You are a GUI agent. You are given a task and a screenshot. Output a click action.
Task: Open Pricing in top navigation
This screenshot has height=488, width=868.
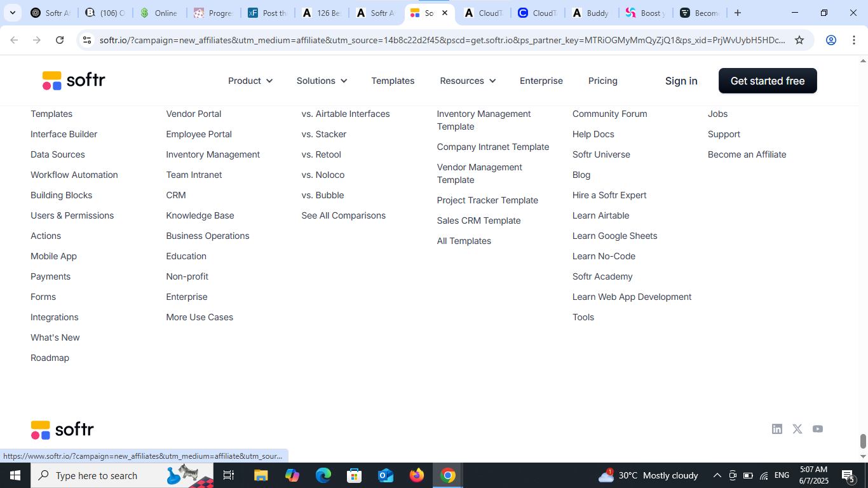(603, 81)
